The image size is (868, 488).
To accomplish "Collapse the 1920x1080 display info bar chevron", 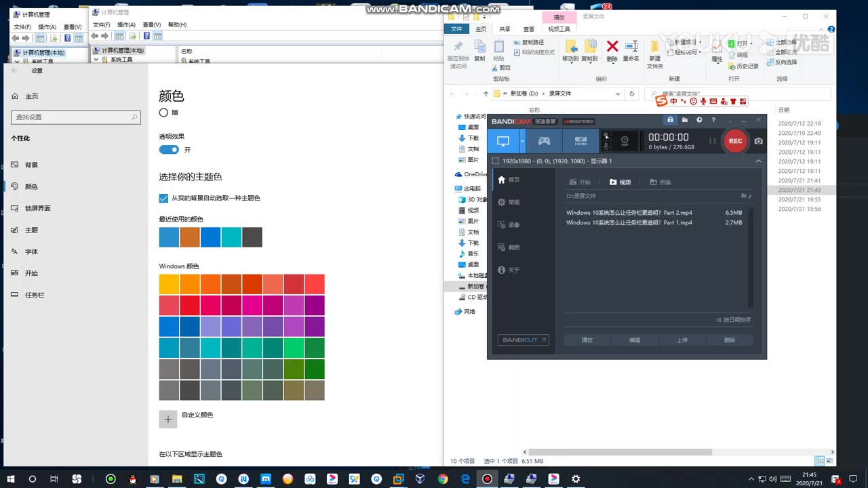I will (758, 161).
